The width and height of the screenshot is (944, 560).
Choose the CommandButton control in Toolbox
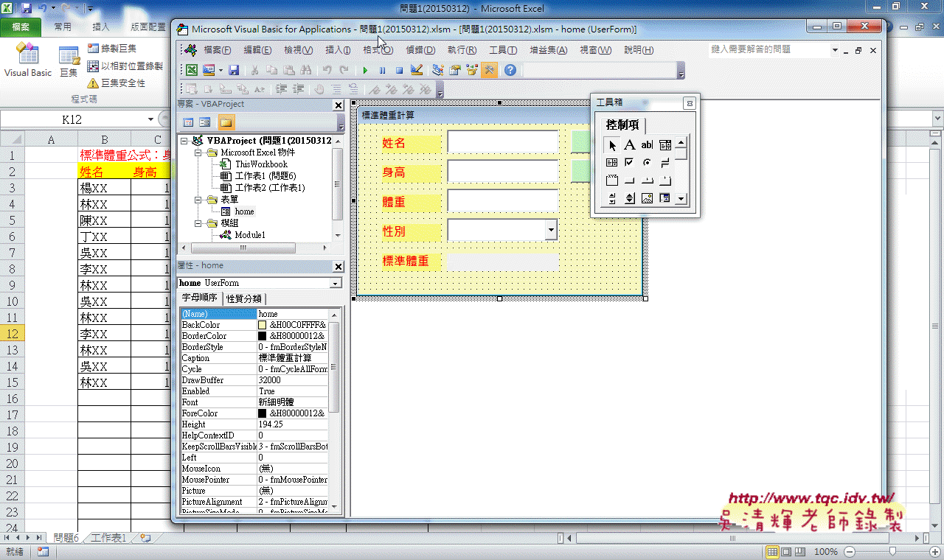[x=629, y=180]
